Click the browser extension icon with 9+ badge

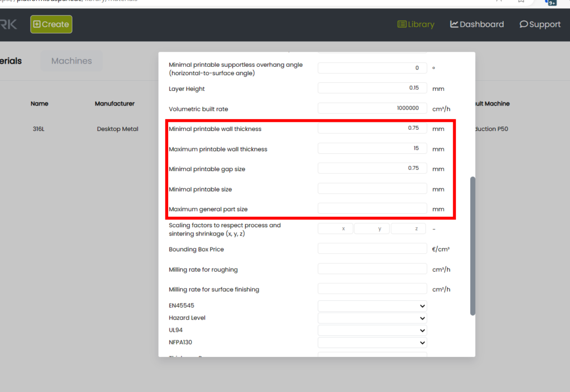[x=551, y=2]
